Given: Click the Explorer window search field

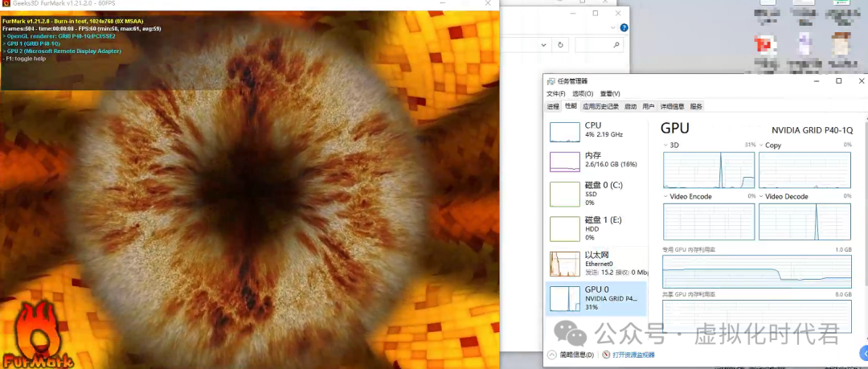Looking at the screenshot, I should click(599, 45).
